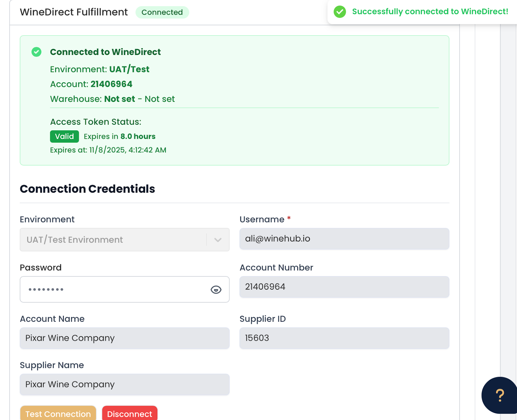The image size is (517, 420).
Task: Click the 'Access Token Status:' label
Action: [96, 122]
